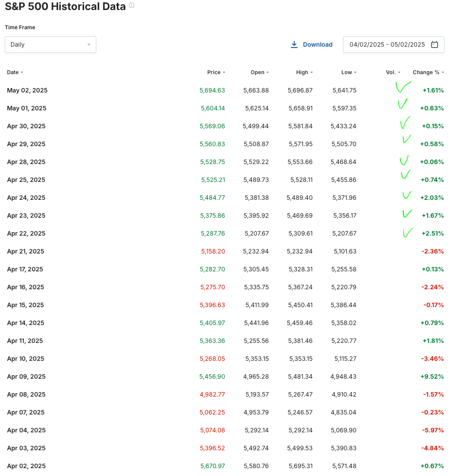
Task: Click the Apr 02, 2025 date cell
Action: (26, 466)
